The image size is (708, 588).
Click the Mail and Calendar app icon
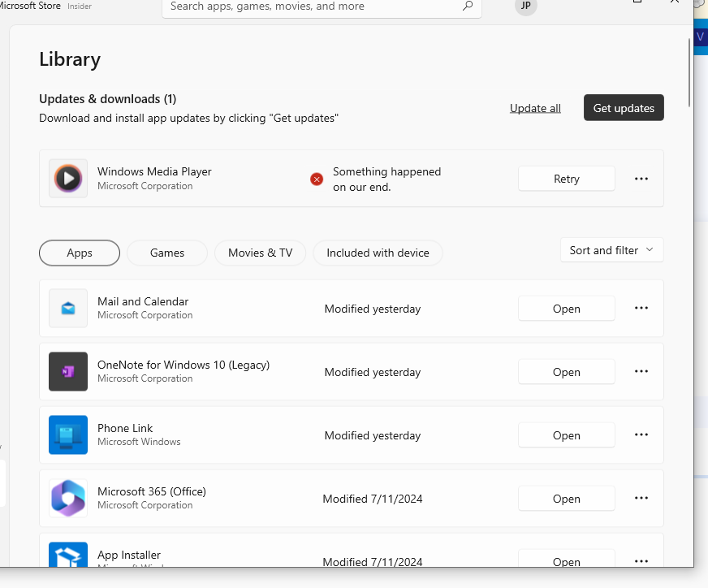68,308
